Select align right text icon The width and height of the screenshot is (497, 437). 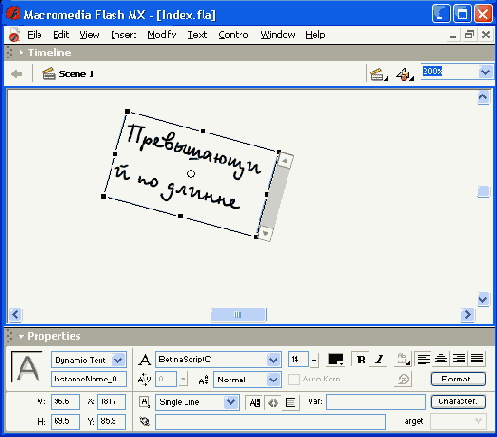click(x=459, y=359)
